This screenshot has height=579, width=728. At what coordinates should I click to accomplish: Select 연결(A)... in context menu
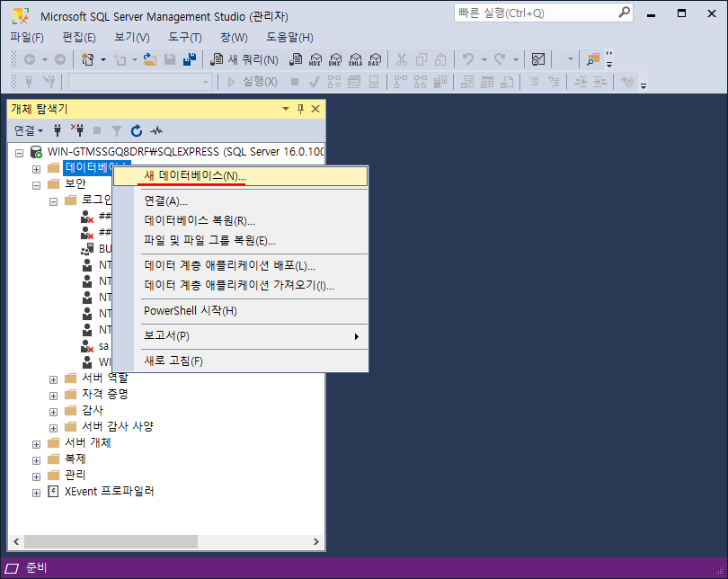click(241, 201)
